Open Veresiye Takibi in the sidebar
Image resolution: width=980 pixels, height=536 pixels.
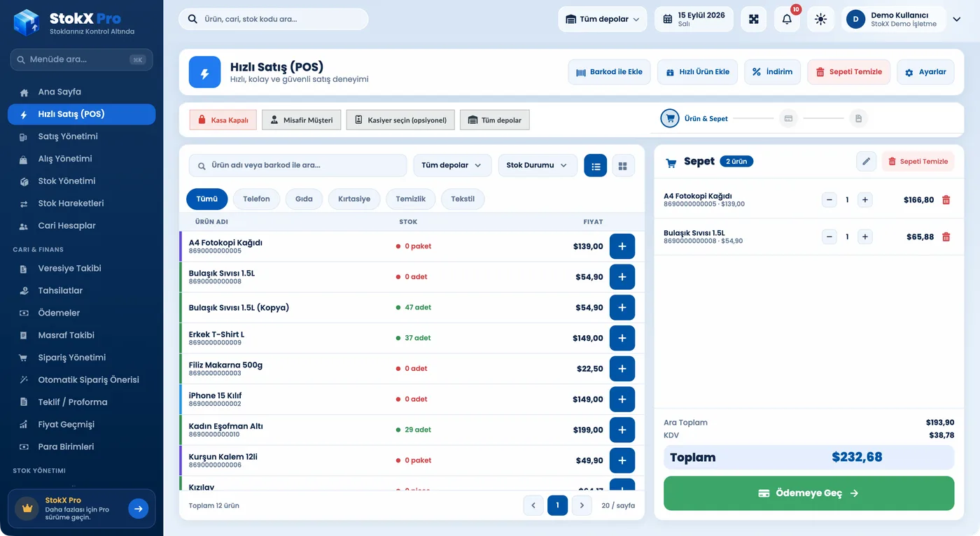[x=81, y=269]
